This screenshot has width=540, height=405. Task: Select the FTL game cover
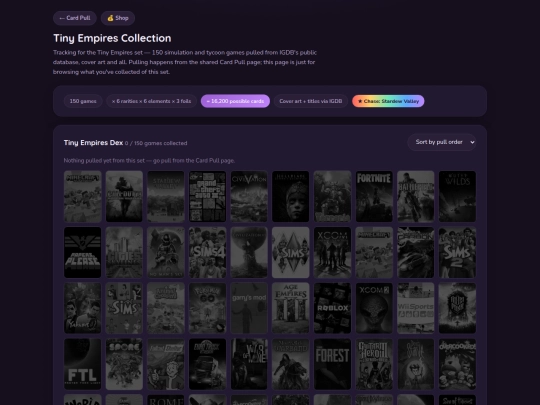click(83, 364)
